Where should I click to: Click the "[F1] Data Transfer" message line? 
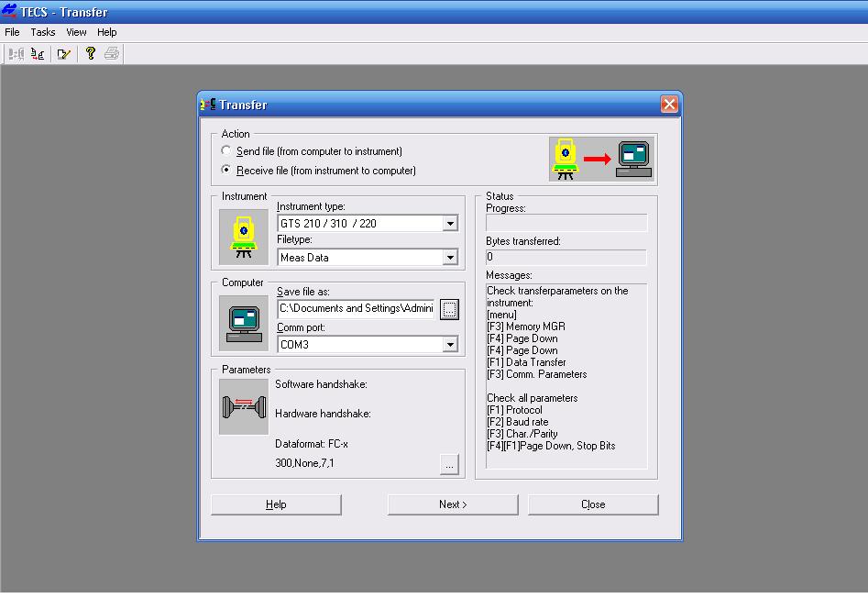[x=526, y=362]
